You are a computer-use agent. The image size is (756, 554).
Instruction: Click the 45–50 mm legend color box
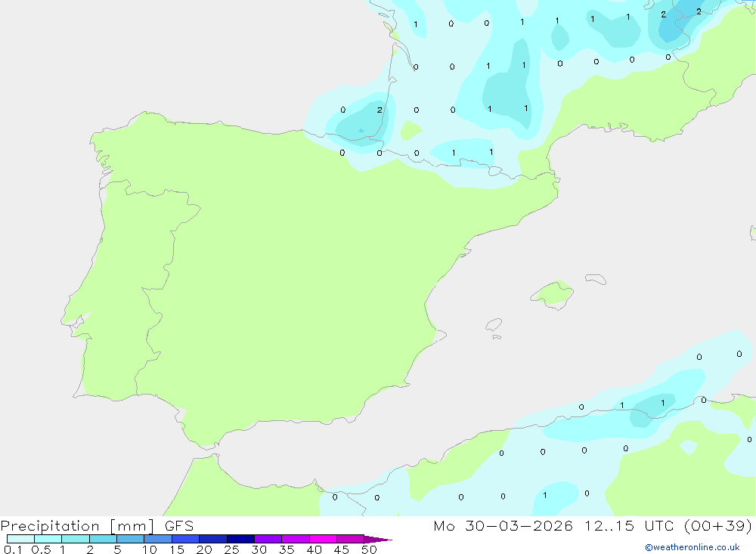point(350,539)
